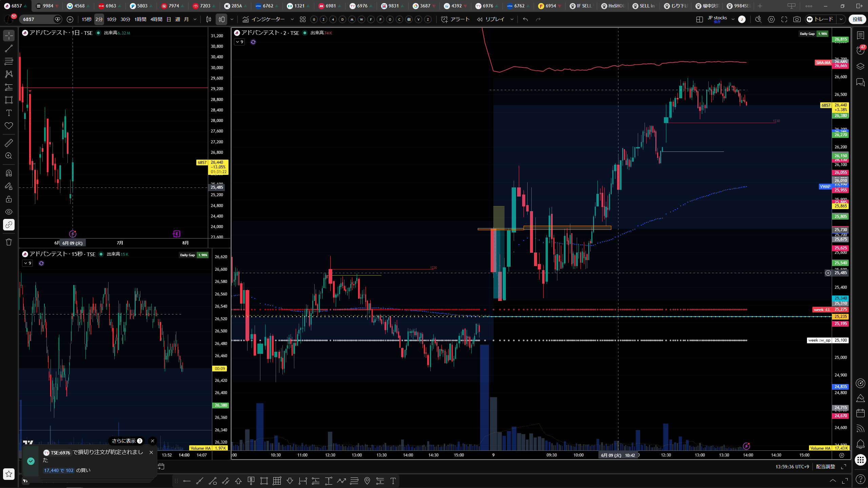Click さらに表示 to show more notifications

[x=127, y=441]
